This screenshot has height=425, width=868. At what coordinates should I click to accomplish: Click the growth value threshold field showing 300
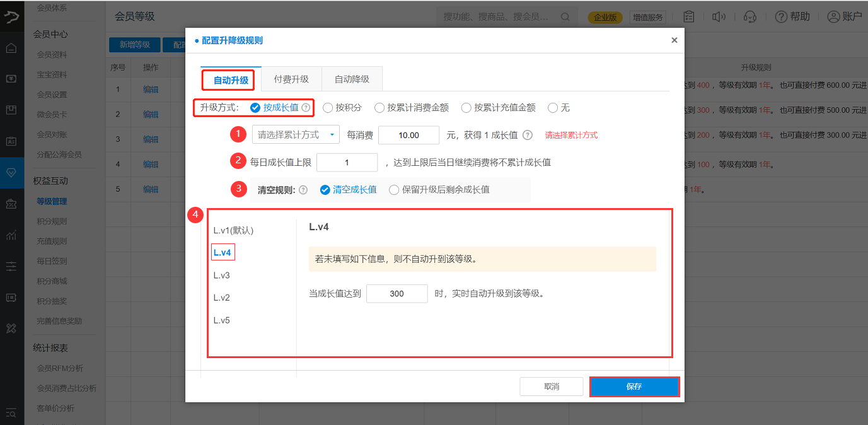[x=396, y=293]
